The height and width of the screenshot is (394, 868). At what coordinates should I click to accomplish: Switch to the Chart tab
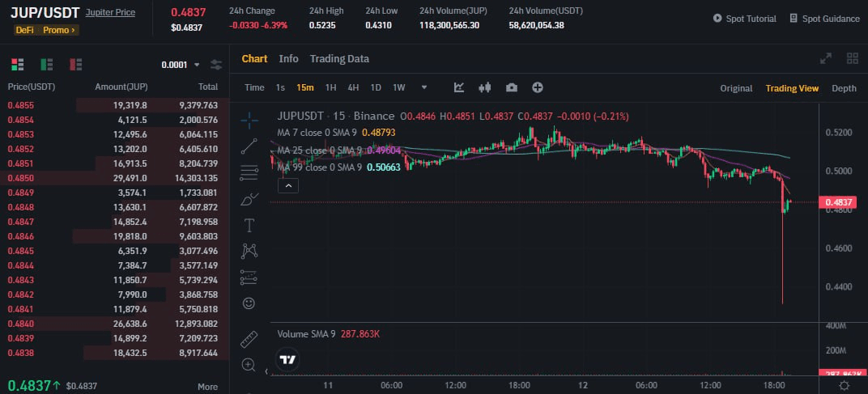coord(254,59)
